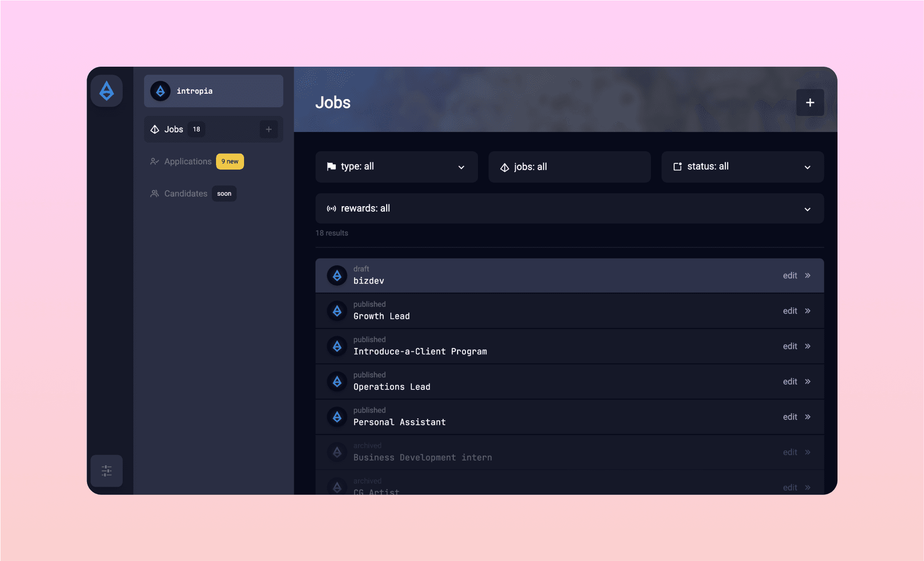
Task: Click edit on the Operations Lead job
Action: pos(790,381)
